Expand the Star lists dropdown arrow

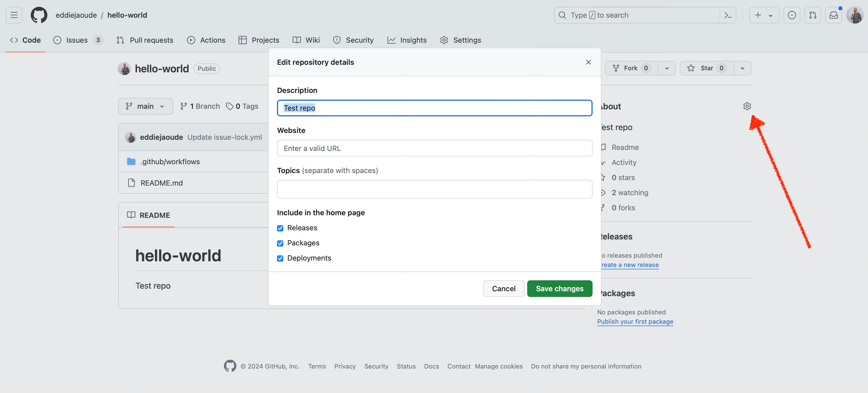click(x=742, y=68)
